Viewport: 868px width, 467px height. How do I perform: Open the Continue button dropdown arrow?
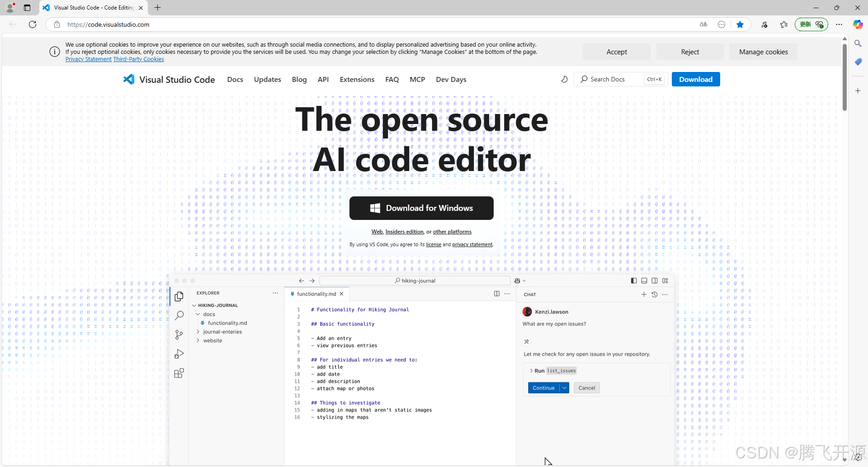click(564, 388)
